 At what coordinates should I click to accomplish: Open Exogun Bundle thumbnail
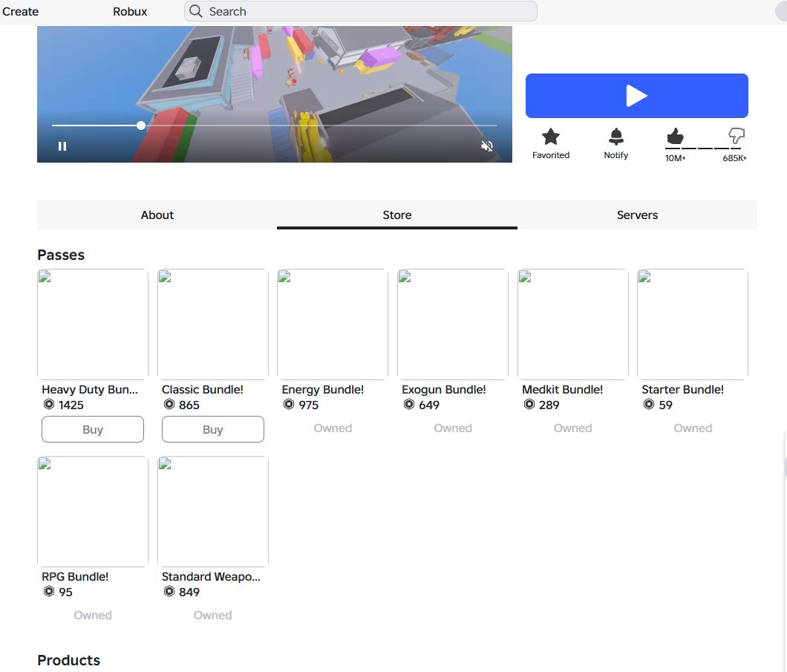click(453, 324)
